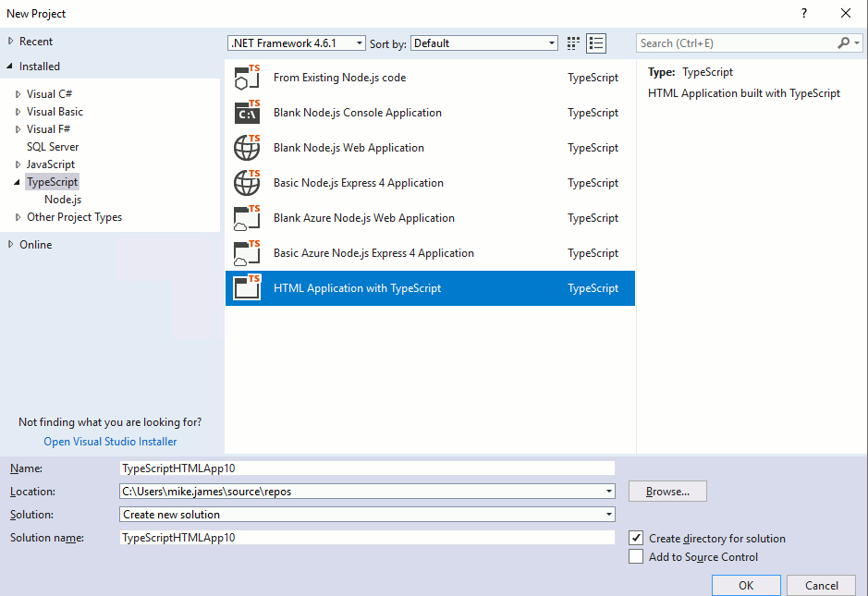The image size is (868, 596).
Task: Select Node.js under TypeScript
Action: [63, 200]
